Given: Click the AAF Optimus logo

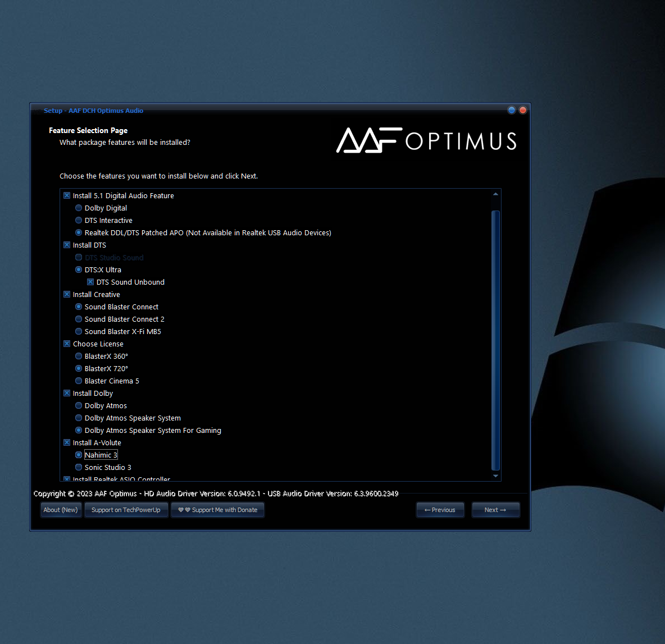Looking at the screenshot, I should pyautogui.click(x=426, y=140).
